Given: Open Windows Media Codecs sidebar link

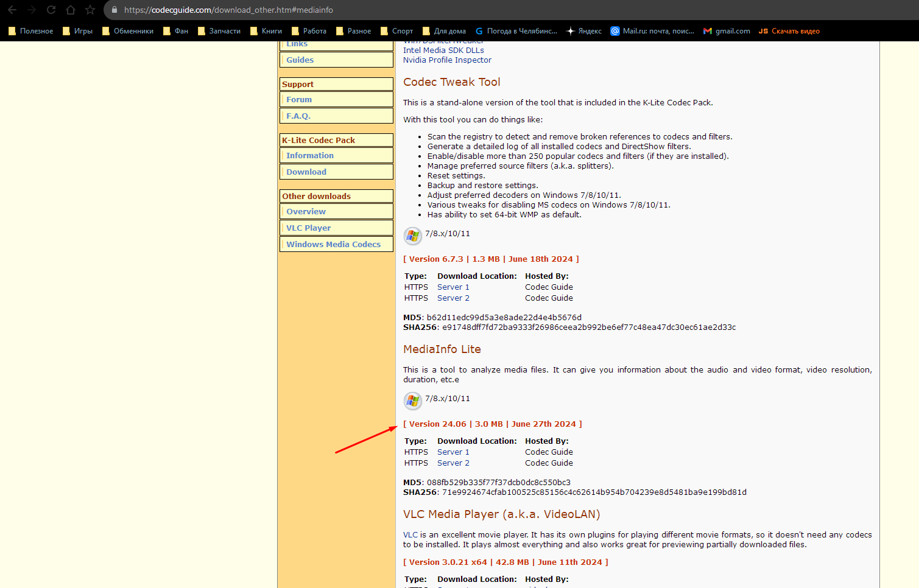Looking at the screenshot, I should click(x=334, y=244).
